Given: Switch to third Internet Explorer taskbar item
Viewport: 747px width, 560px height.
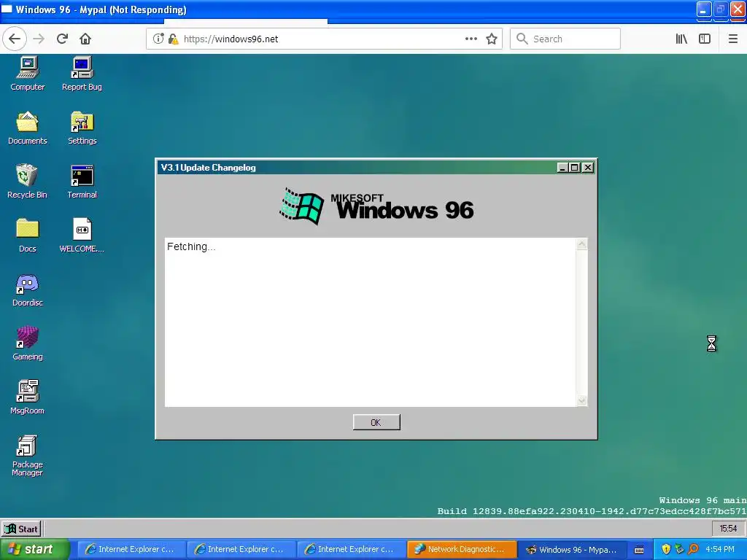Looking at the screenshot, I should pyautogui.click(x=351, y=550).
